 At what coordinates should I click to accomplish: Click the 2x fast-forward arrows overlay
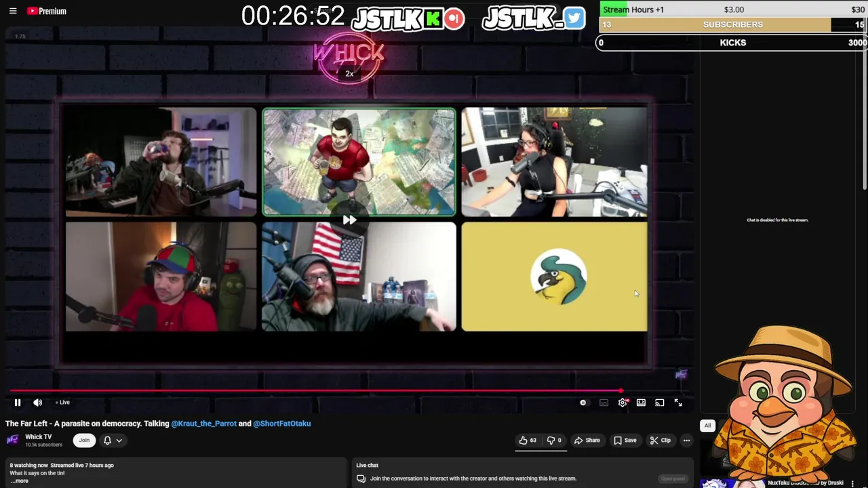click(x=349, y=220)
